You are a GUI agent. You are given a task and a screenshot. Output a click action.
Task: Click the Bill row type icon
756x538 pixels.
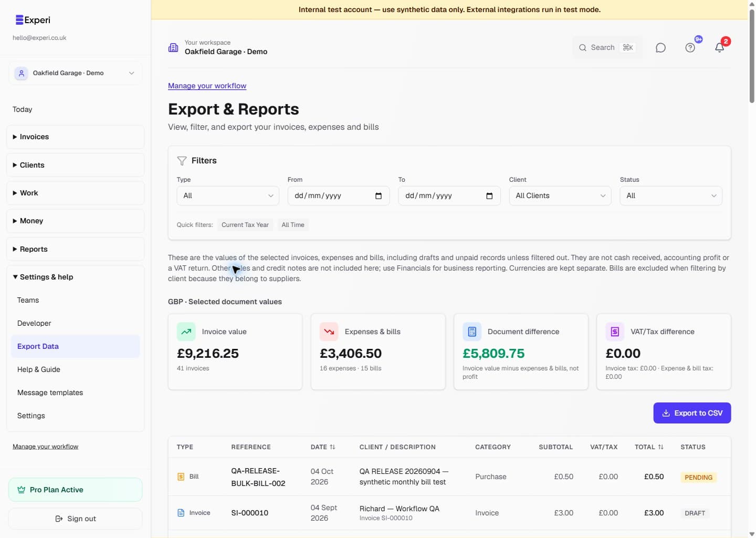point(181,477)
